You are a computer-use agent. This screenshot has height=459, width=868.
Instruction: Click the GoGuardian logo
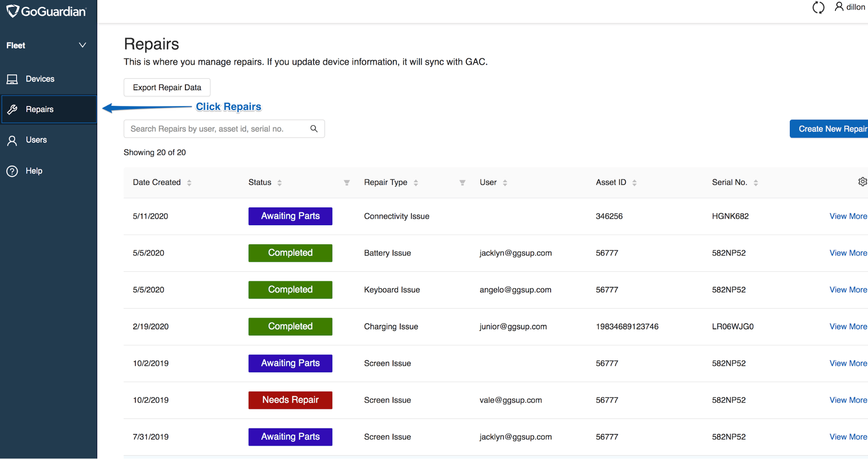tap(46, 11)
